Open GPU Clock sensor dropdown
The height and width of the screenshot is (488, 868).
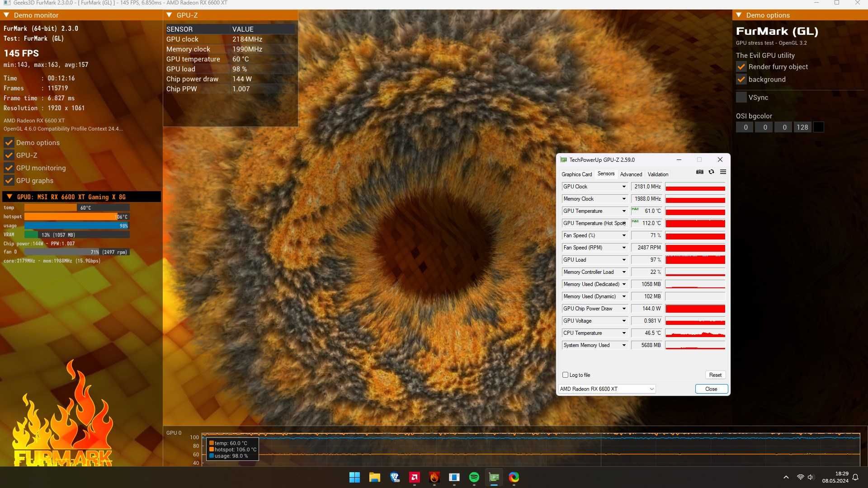coord(624,187)
